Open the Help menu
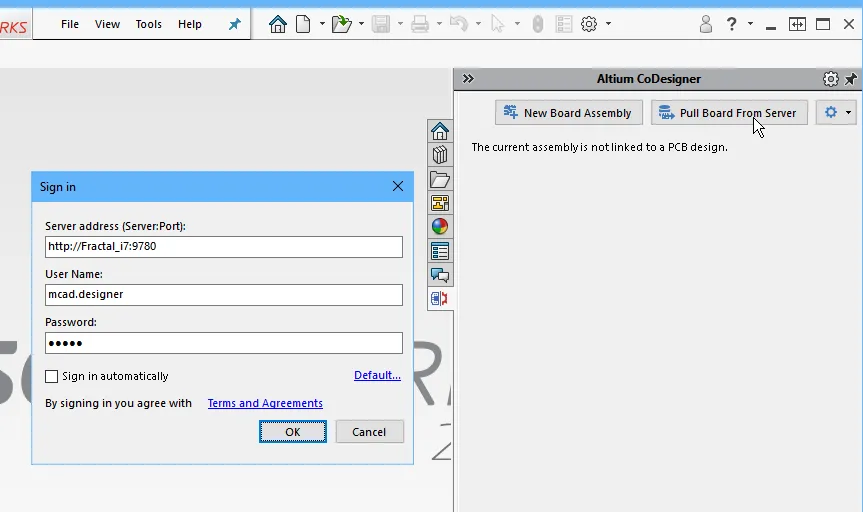Viewport: 863px width, 512px height. click(190, 24)
